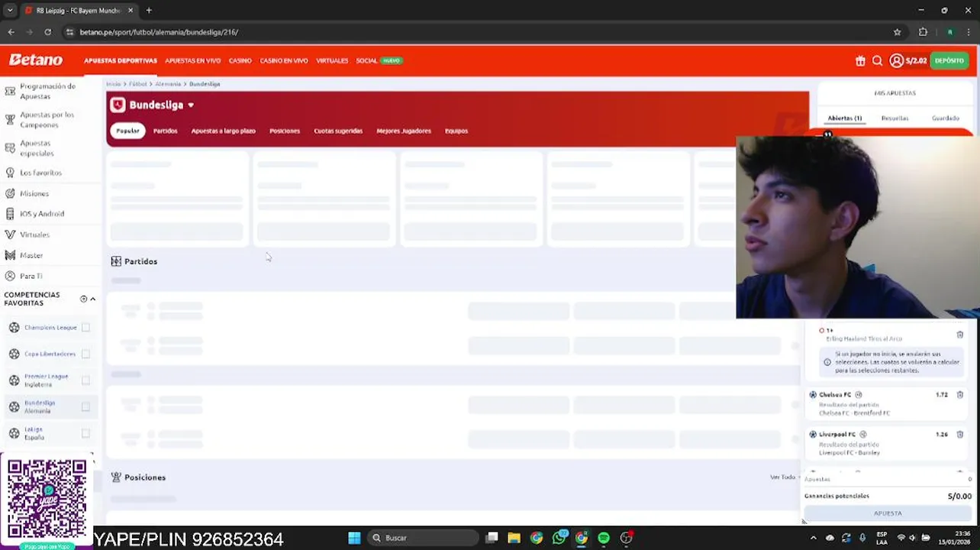Click the iOS y Android sidebar icon
The image size is (980, 550).
point(10,214)
